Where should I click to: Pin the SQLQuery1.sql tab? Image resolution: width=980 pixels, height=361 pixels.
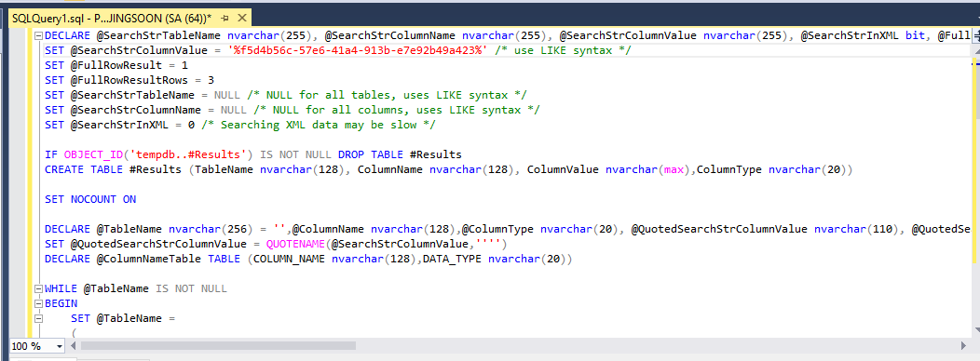225,18
